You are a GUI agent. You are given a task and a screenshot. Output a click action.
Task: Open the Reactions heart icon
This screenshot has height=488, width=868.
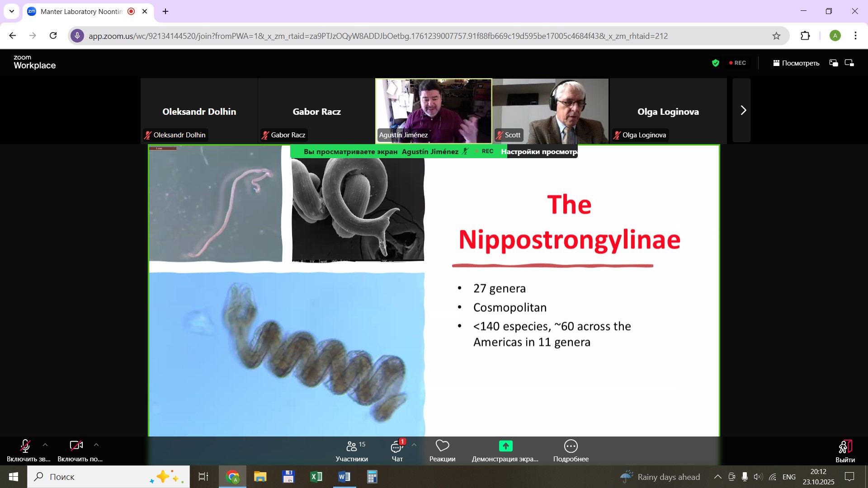tap(442, 446)
